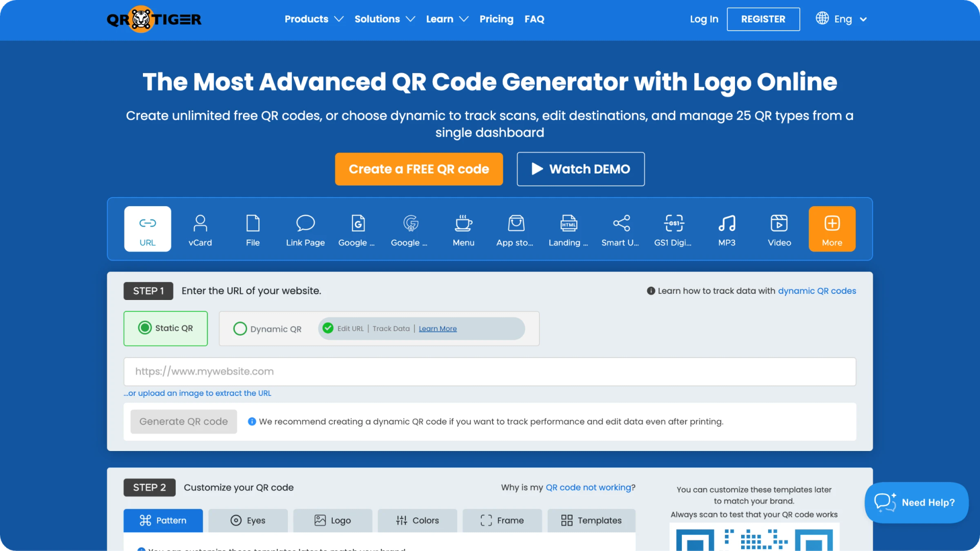
Task: Click Log In
Action: click(704, 19)
